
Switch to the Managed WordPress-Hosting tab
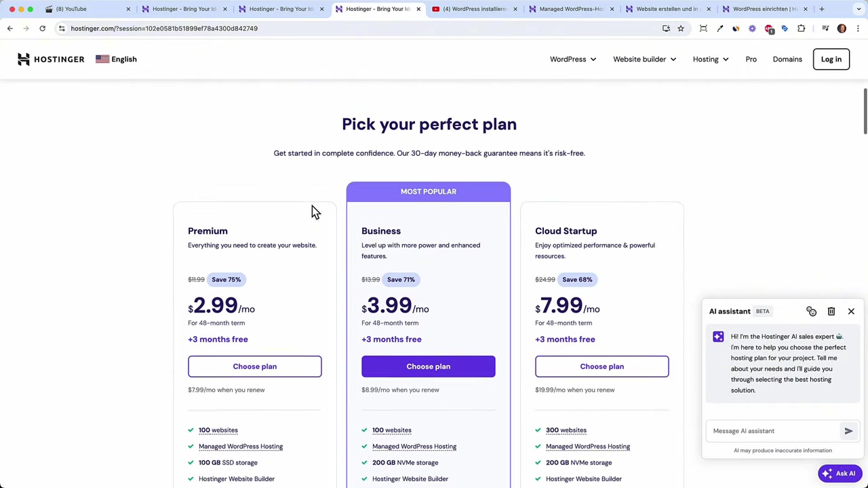point(571,9)
